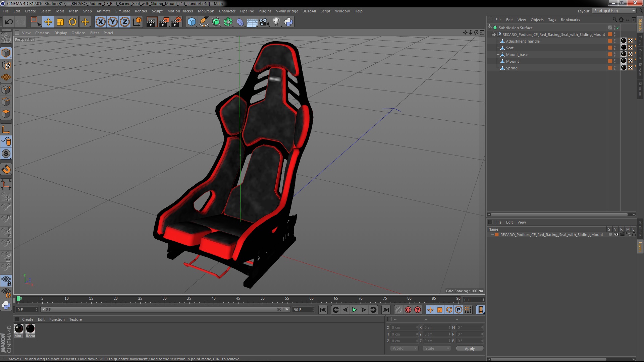
Task: Click frame 45 on timeline ruler
Action: [x=238, y=299]
